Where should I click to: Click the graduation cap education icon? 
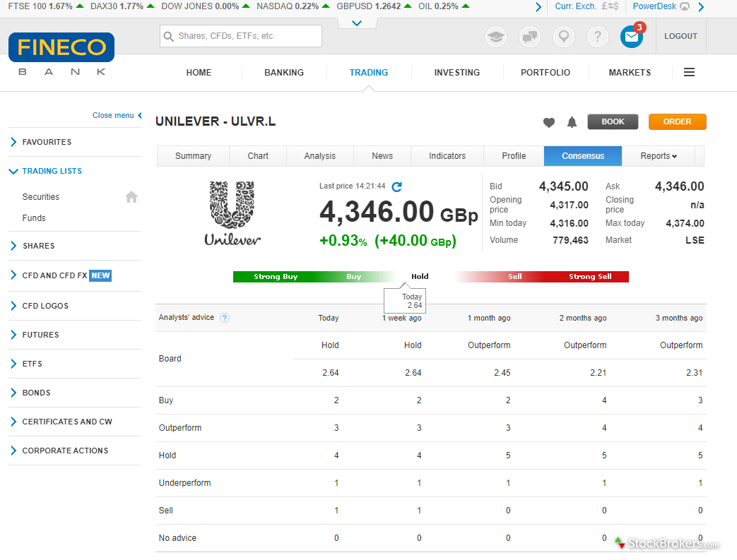pos(496,36)
